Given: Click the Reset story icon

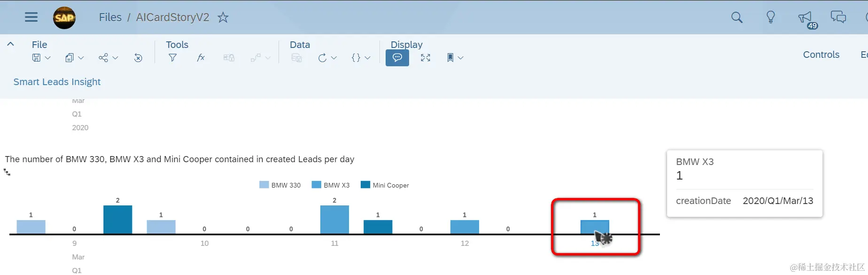Looking at the screenshot, I should pos(138,58).
